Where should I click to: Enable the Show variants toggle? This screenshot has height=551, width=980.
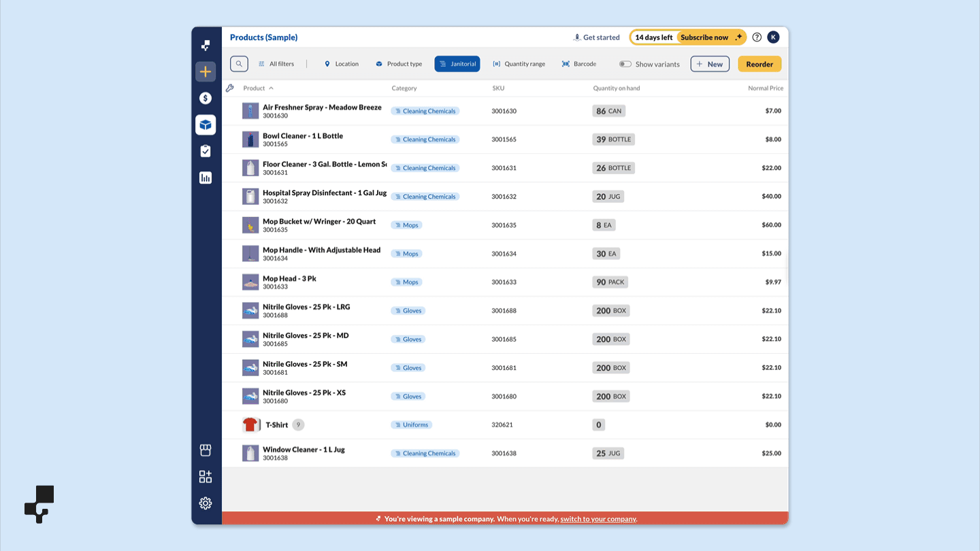click(x=625, y=63)
